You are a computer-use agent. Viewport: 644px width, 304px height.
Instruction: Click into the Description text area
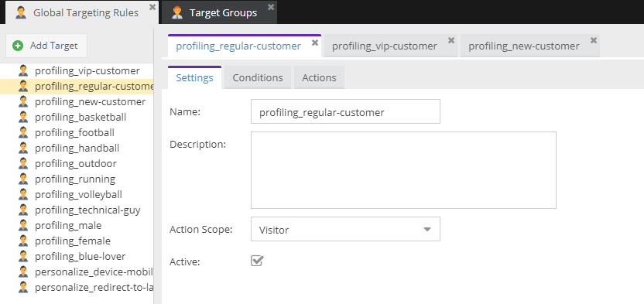click(x=403, y=170)
